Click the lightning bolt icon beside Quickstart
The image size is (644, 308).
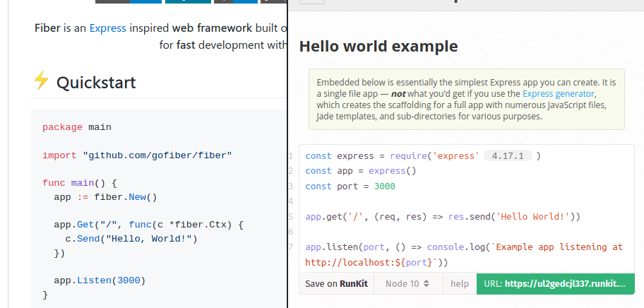41,81
